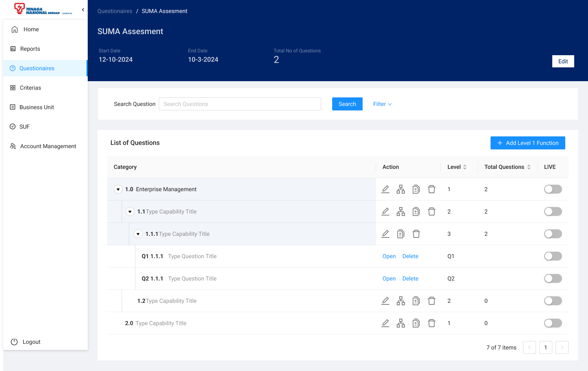The image size is (588, 371).
Task: Go to the next page of results
Action: [x=562, y=347]
